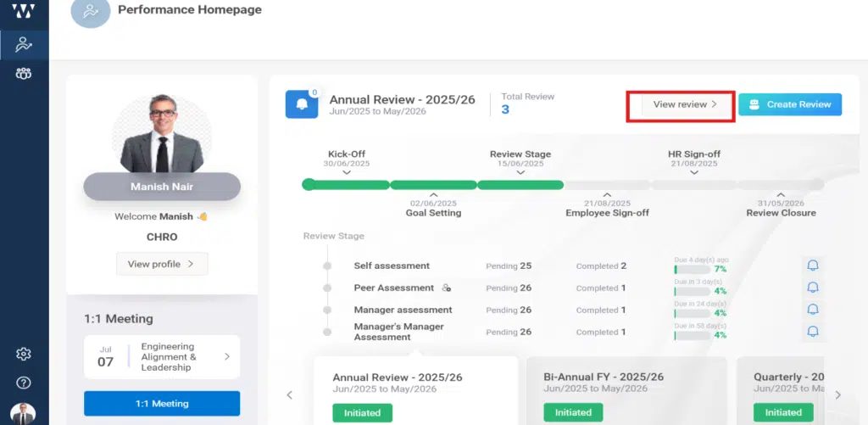Screen dimensions: 868x425
Task: Open the team people sidebar icon
Action: point(24,73)
